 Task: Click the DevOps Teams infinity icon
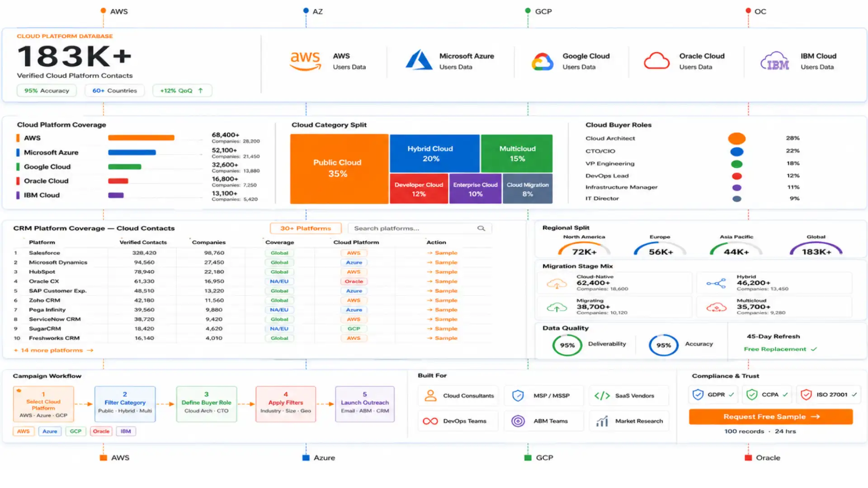[430, 421]
